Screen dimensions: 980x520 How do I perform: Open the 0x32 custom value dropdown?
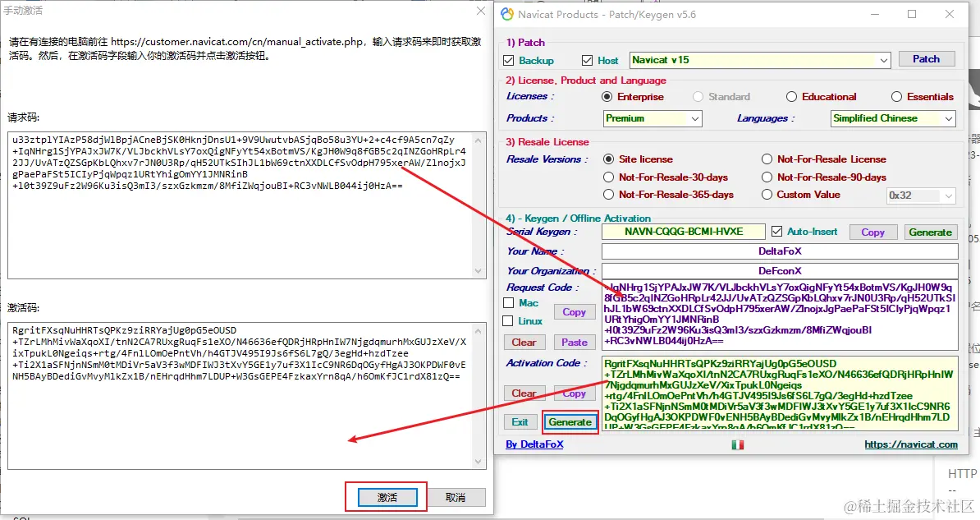921,196
